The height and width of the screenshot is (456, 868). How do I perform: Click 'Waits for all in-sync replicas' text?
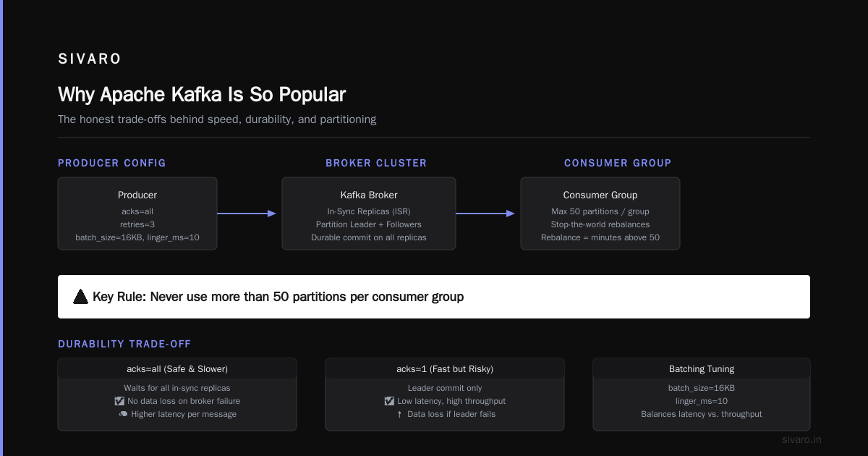tap(177, 388)
